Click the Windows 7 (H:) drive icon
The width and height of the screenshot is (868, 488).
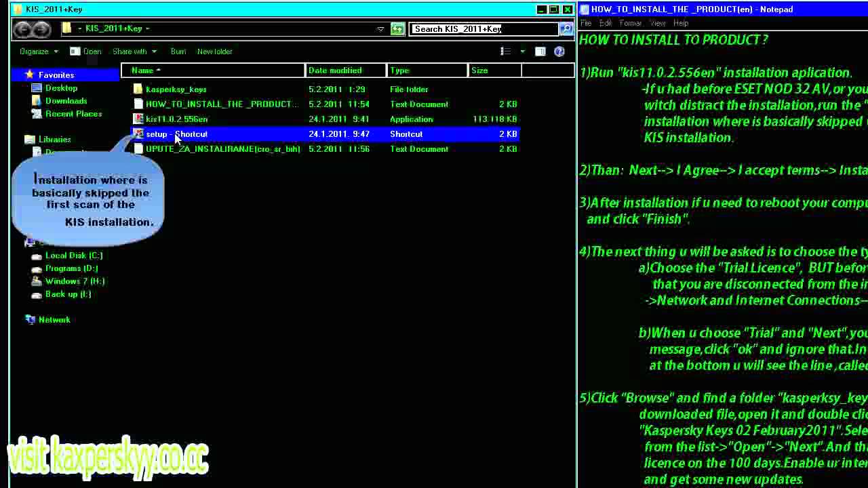pyautogui.click(x=37, y=281)
